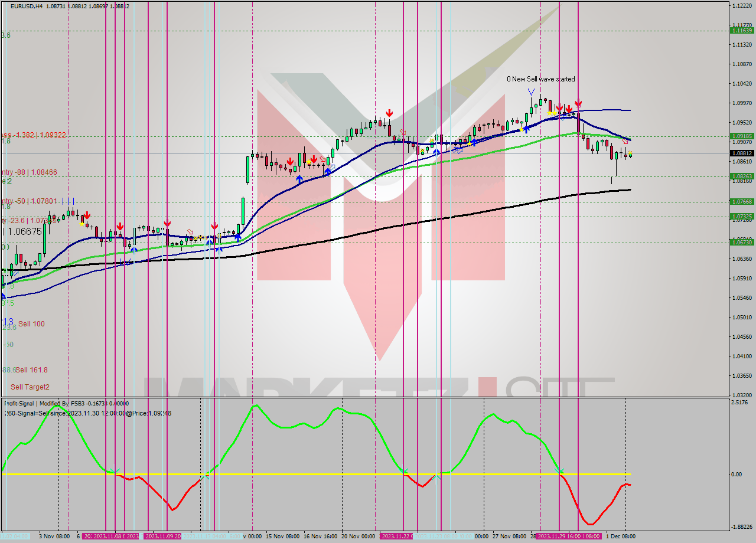Click the blue buy arrow below the 27 Nov rally

click(x=526, y=130)
